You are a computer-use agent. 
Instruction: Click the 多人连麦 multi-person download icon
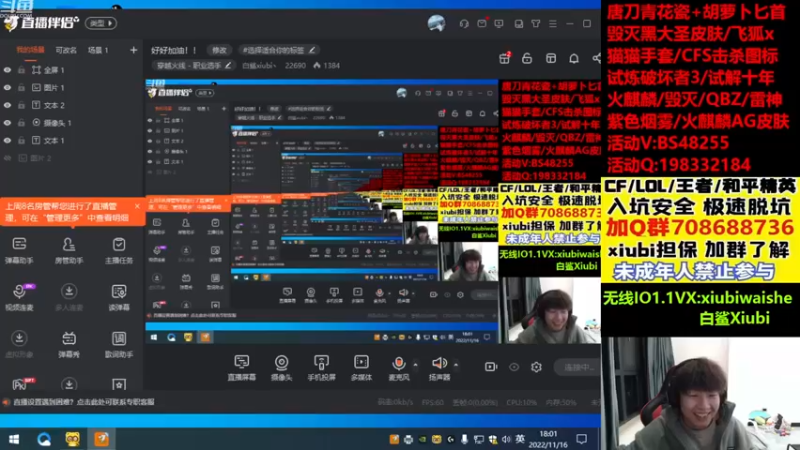(x=69, y=292)
